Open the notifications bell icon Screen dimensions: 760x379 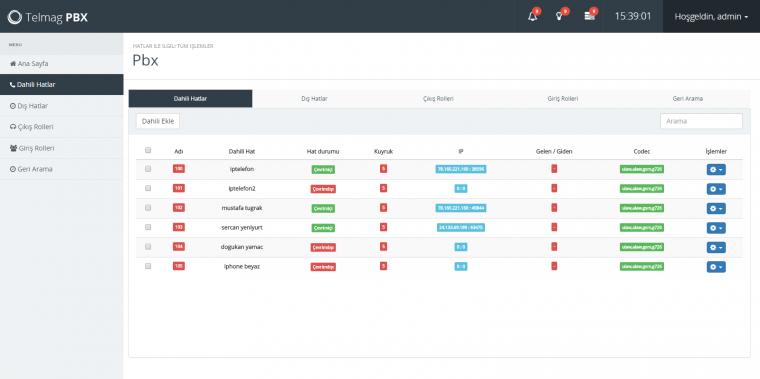tap(533, 16)
